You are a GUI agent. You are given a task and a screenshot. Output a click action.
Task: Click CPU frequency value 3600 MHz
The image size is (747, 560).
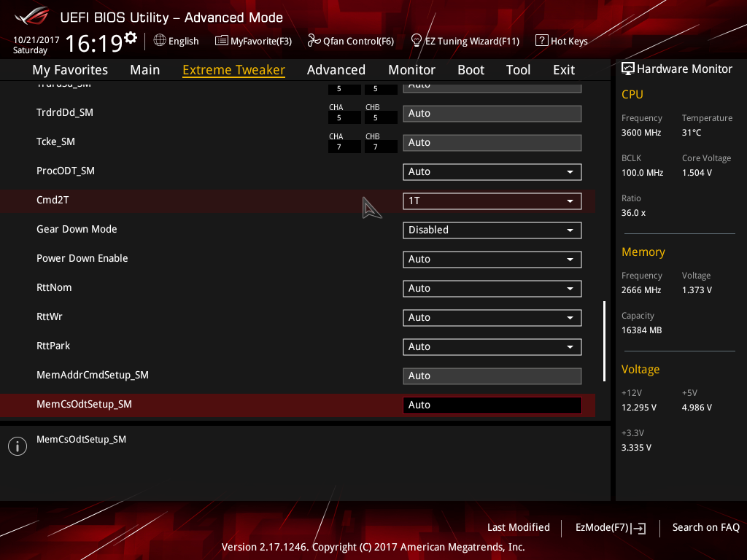641,133
